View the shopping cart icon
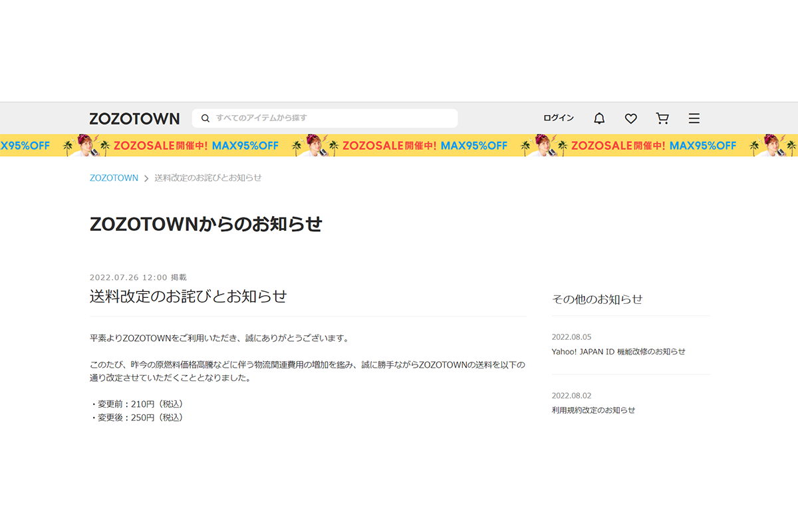 (662, 118)
